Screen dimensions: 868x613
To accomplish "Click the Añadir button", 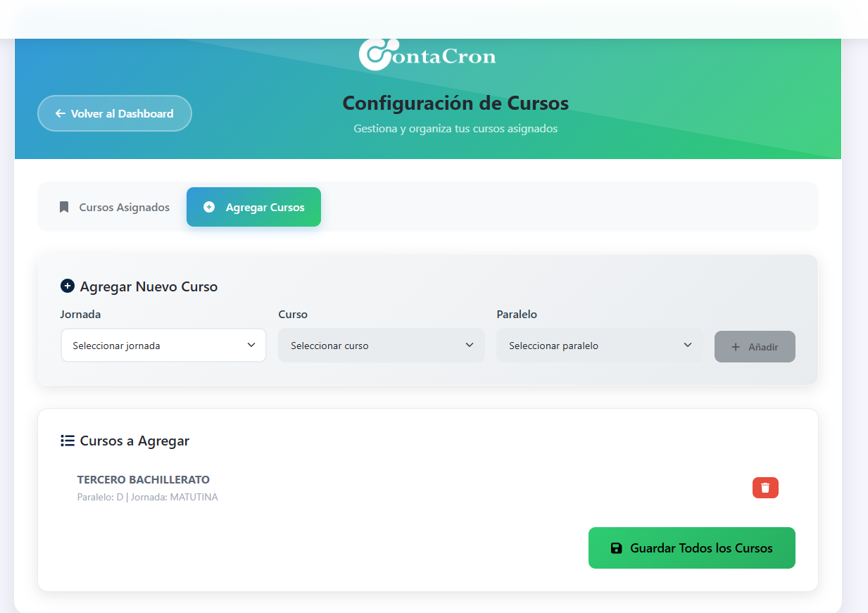I will coord(755,346).
